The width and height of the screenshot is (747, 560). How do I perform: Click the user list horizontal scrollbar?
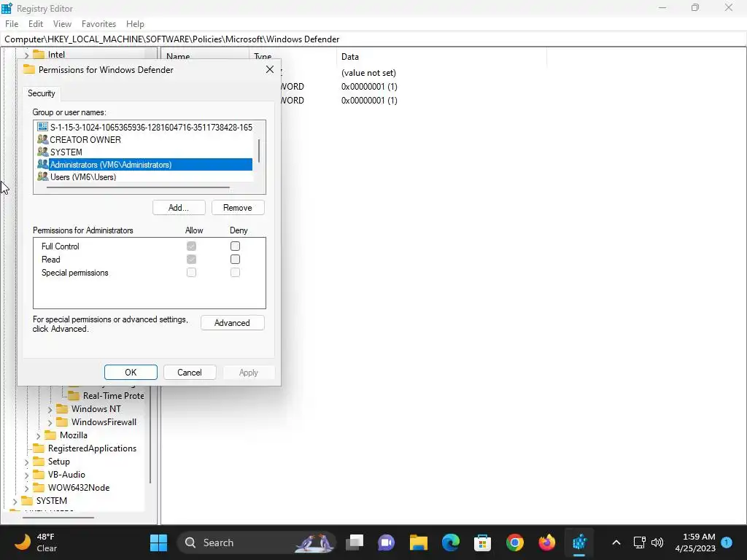point(138,187)
